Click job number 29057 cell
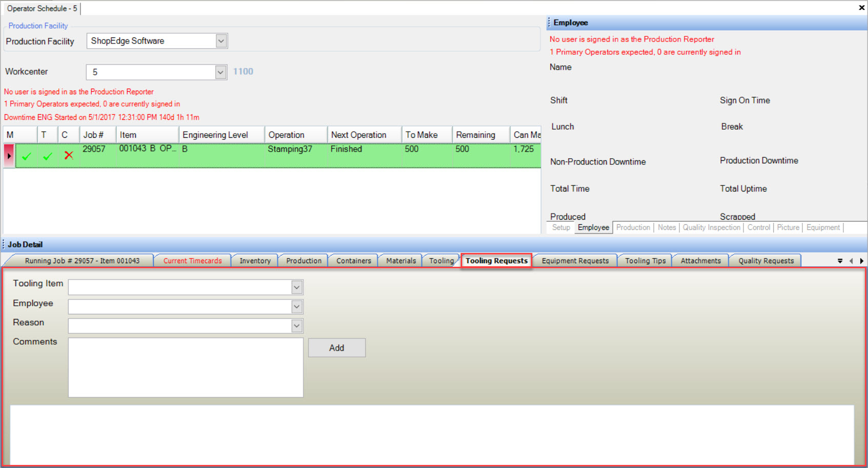 [x=97, y=155]
